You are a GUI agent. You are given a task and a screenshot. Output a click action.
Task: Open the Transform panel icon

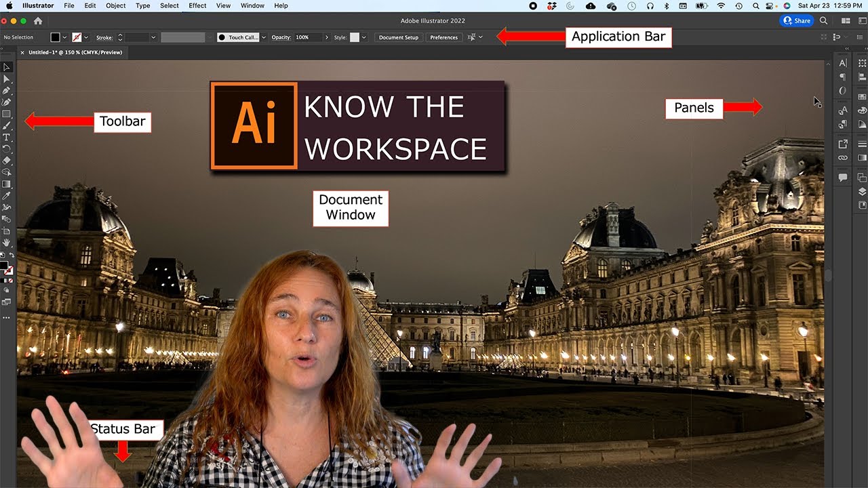point(862,63)
